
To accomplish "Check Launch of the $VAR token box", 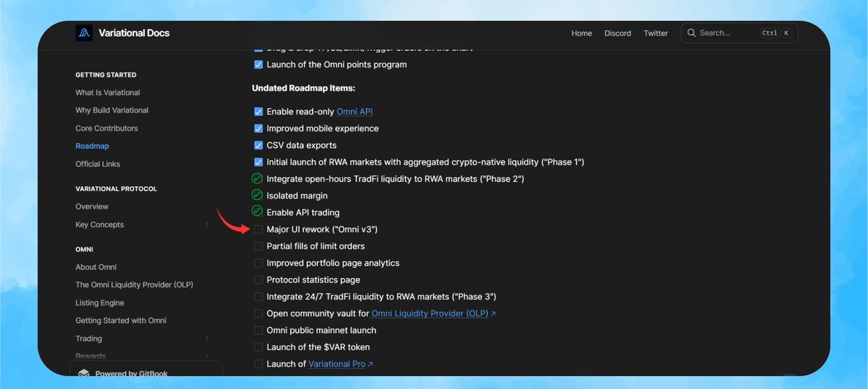I will tap(258, 347).
